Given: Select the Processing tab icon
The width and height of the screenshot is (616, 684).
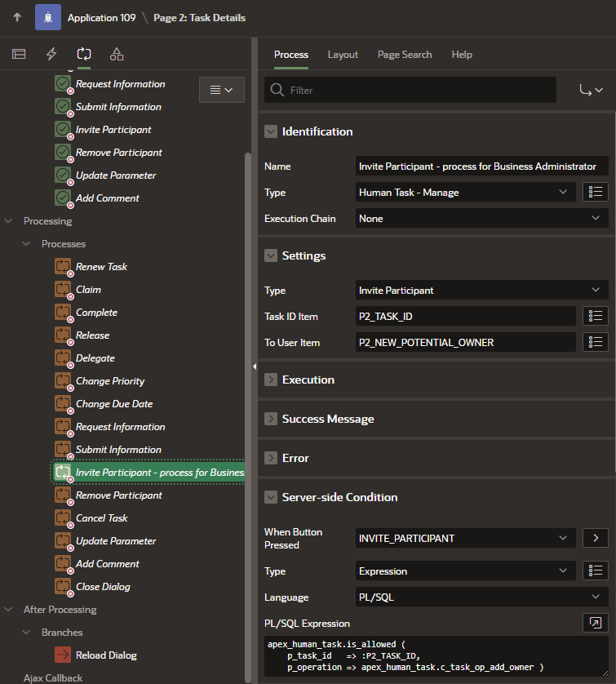Looking at the screenshot, I should (84, 54).
